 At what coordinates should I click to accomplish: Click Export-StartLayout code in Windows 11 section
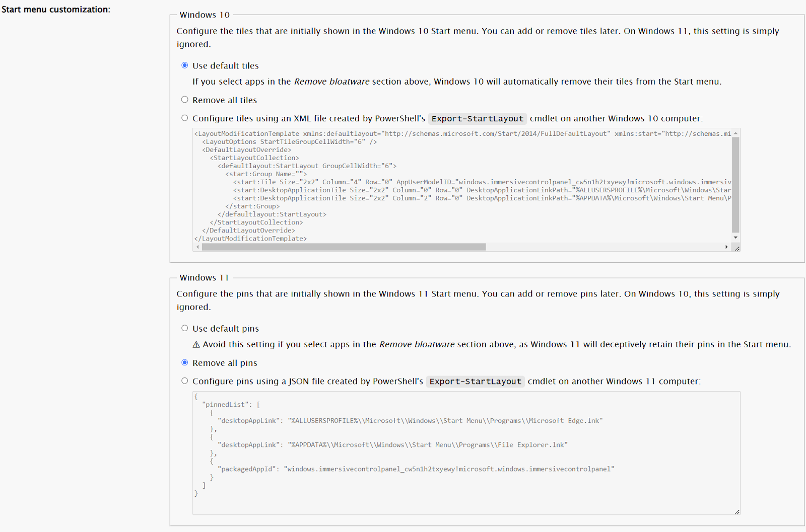point(475,382)
